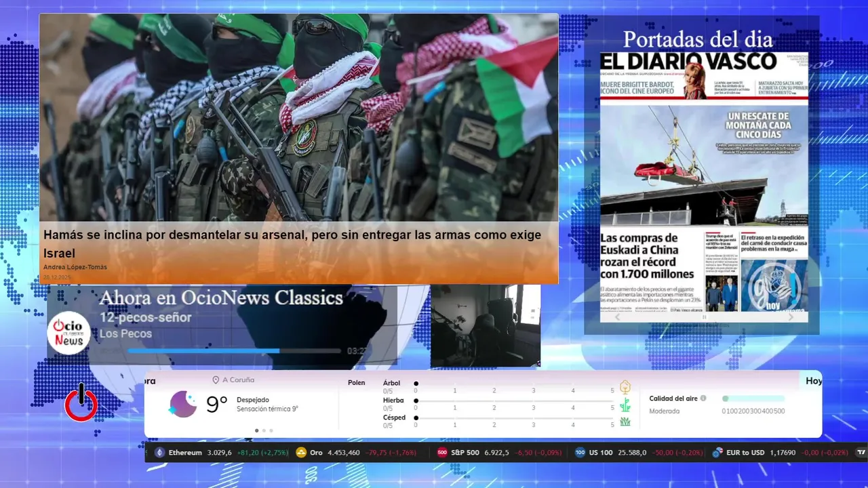This screenshot has height=488, width=868.
Task: Select the first weather carousel dot
Action: (256, 430)
